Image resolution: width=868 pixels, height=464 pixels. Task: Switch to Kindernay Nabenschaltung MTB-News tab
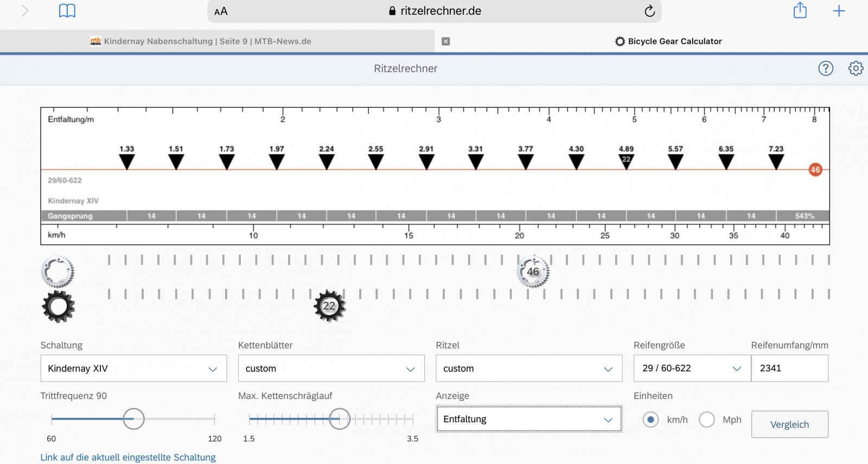point(207,41)
